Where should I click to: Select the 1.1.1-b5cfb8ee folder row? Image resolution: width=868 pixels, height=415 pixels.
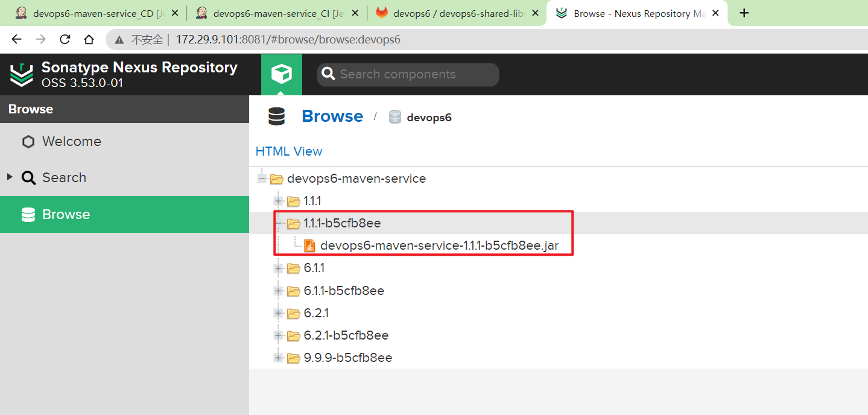[559, 223]
